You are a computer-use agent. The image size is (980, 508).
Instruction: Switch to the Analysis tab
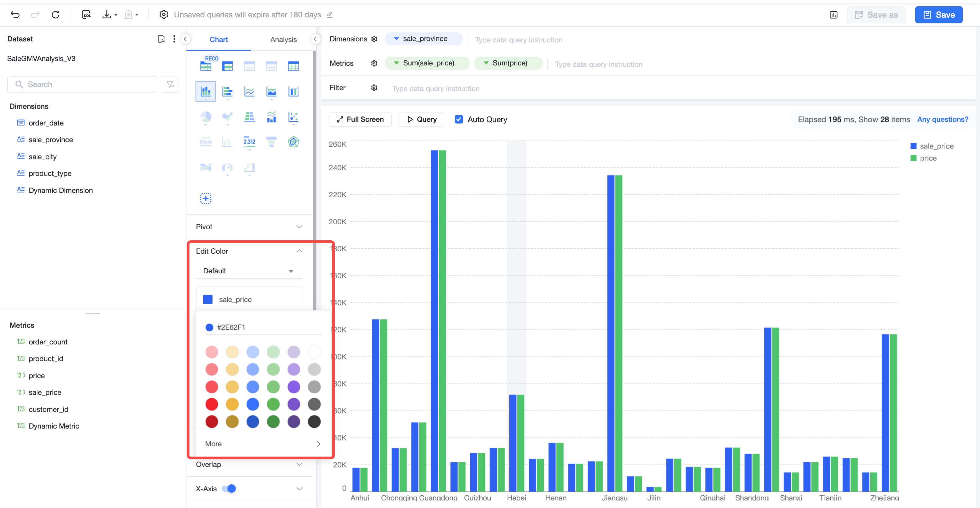tap(284, 39)
